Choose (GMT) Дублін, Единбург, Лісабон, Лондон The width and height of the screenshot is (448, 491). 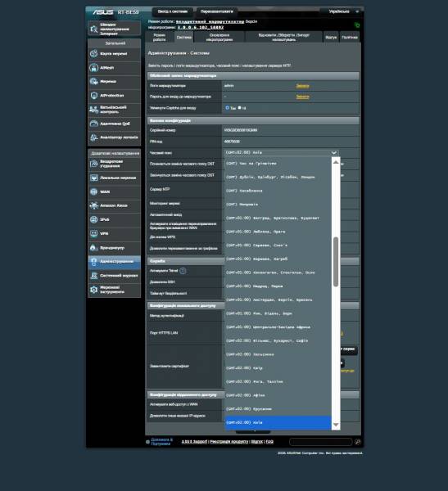click(278, 177)
